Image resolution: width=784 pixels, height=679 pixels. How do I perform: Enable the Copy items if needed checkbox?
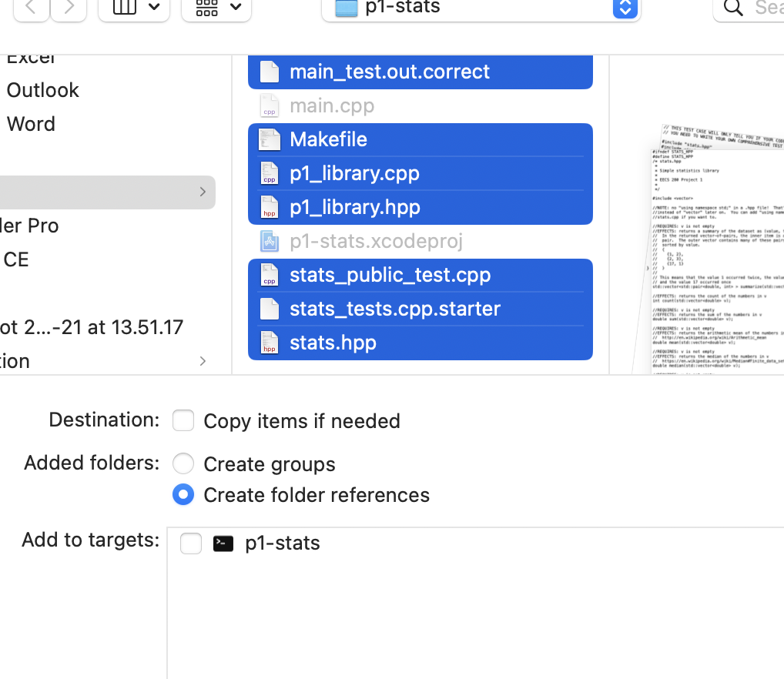(183, 420)
